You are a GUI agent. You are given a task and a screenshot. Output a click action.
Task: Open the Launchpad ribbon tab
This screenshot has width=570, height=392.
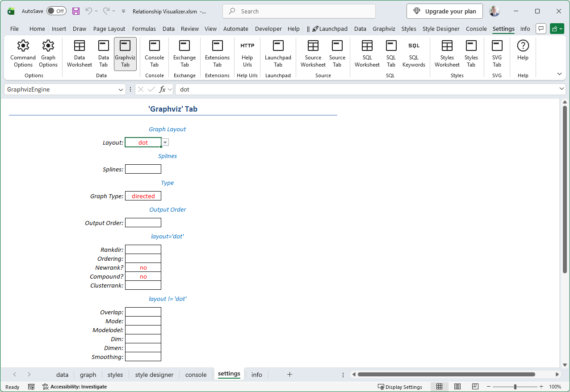[x=330, y=29]
